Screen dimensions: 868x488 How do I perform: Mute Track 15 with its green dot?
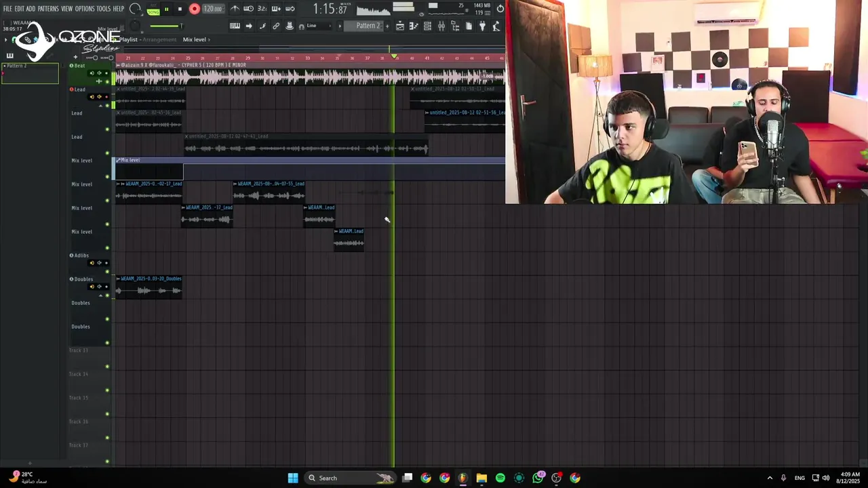[107, 414]
